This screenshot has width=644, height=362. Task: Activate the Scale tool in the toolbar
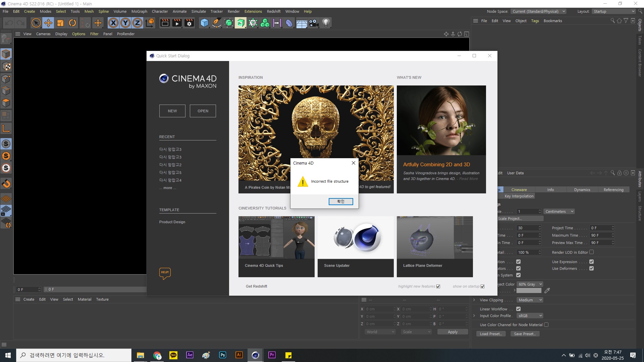click(60, 23)
